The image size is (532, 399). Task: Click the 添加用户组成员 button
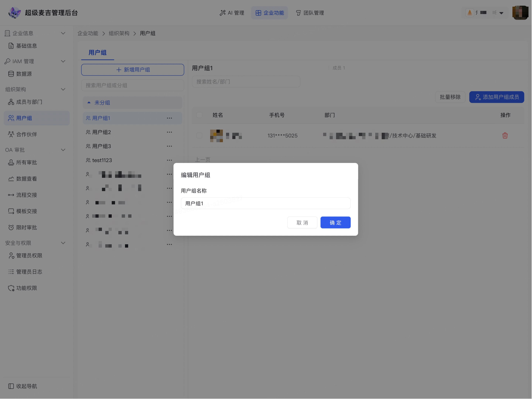[496, 97]
